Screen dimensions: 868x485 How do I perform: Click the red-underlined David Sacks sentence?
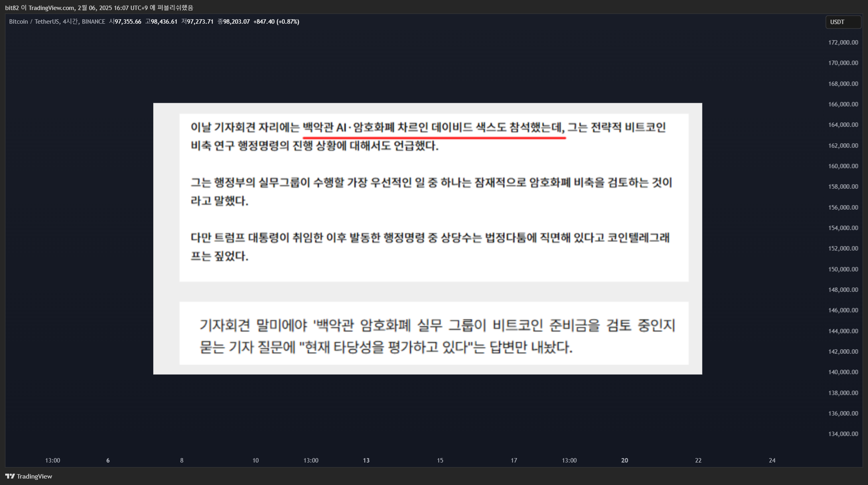click(x=434, y=128)
